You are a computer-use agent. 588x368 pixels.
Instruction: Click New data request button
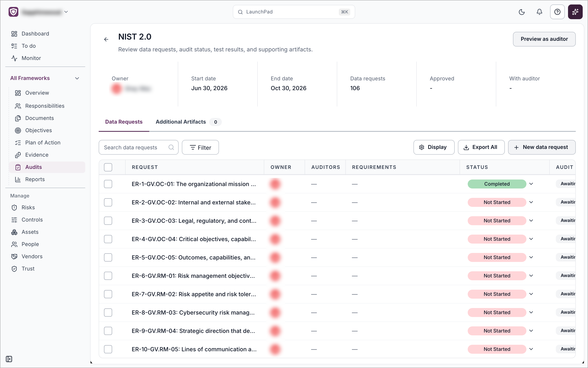click(542, 147)
